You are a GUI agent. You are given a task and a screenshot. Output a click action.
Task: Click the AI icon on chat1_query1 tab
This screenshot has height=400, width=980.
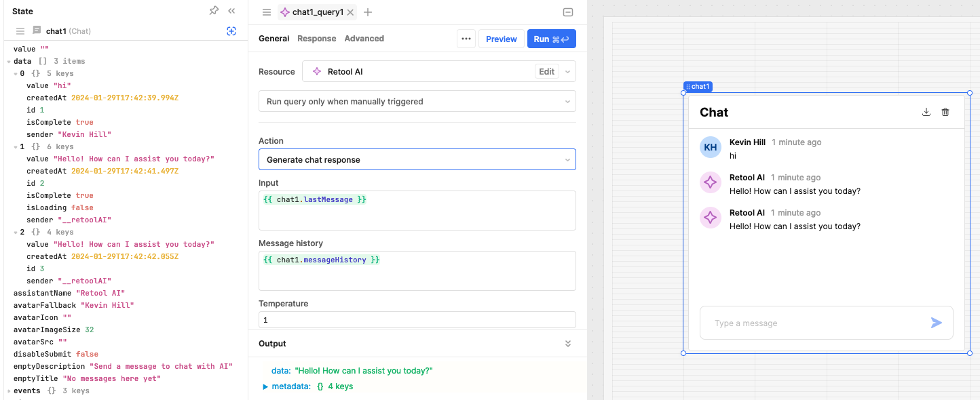(x=285, y=12)
